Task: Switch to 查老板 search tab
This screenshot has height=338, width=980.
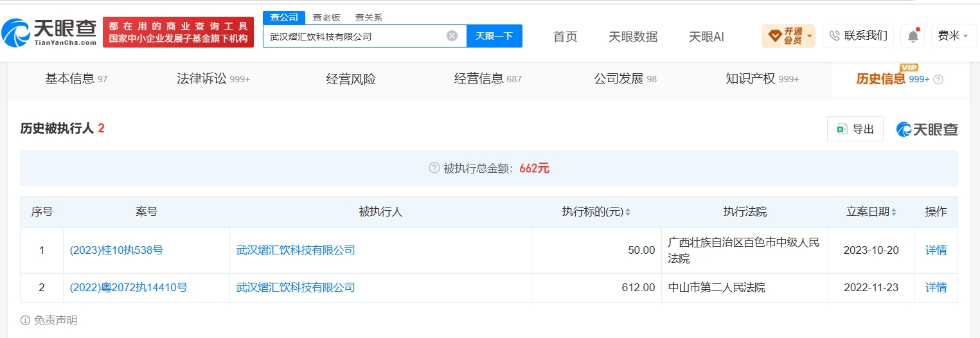Action: click(x=326, y=18)
